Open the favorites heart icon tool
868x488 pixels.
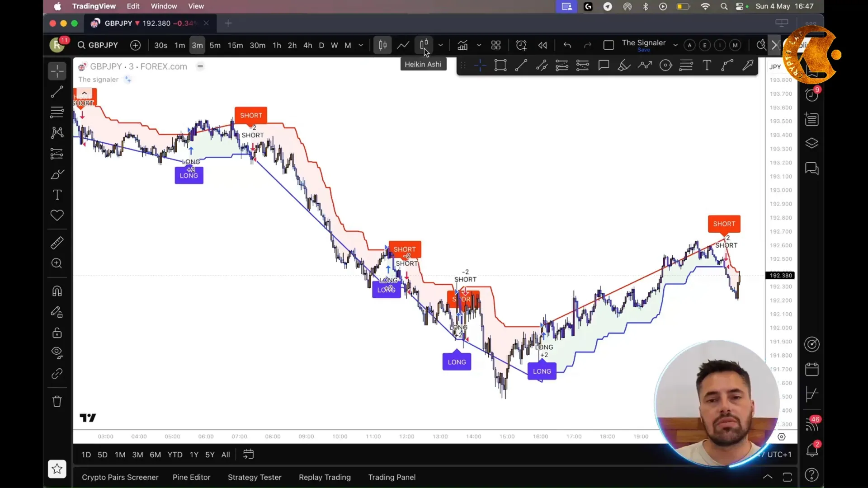point(57,215)
